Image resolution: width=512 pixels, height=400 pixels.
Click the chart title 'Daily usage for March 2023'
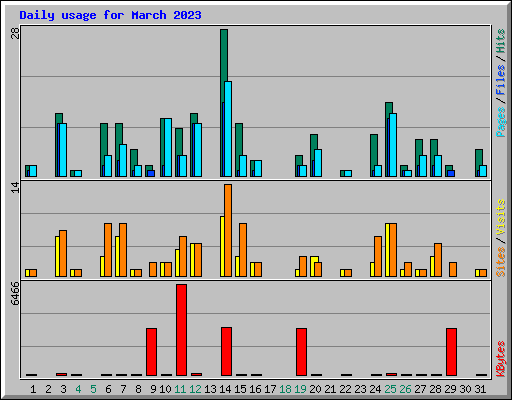pos(110,15)
